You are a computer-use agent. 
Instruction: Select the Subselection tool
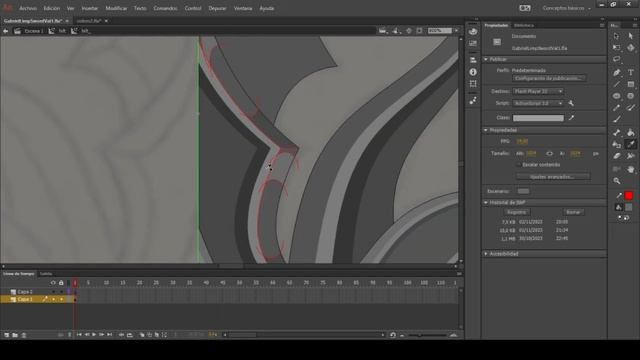631,36
